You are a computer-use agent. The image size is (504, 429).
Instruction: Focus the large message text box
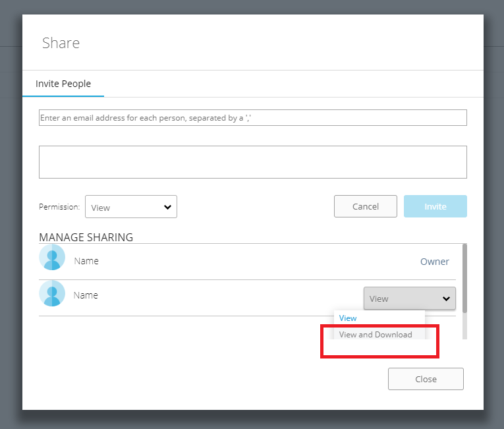(x=252, y=162)
